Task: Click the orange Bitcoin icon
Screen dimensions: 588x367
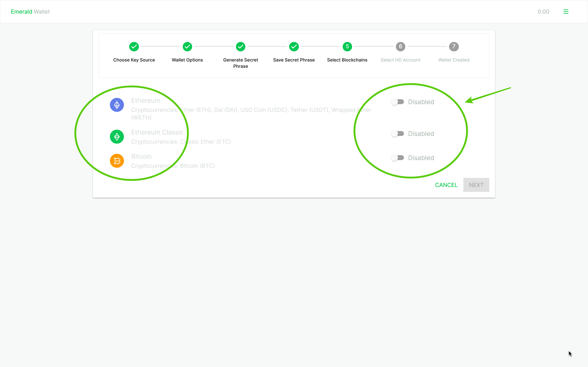Action: tap(117, 161)
